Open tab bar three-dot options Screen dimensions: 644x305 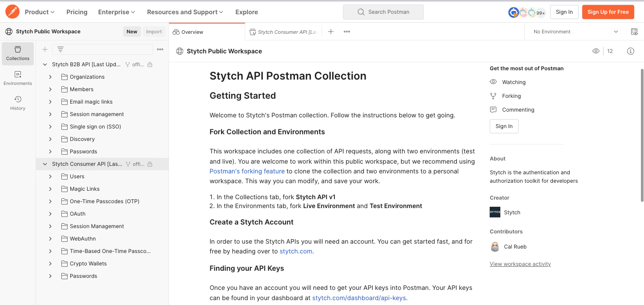click(x=347, y=32)
